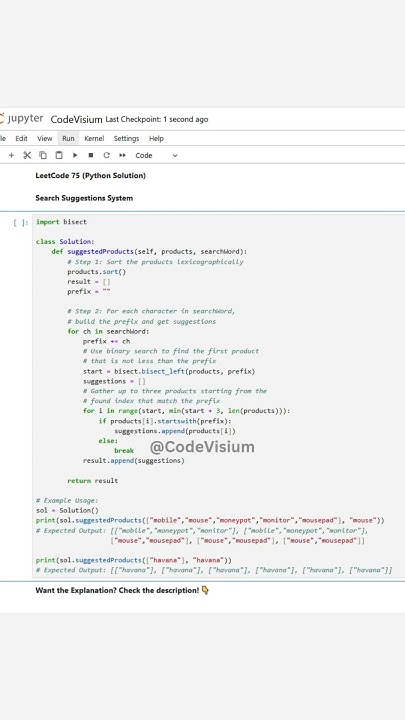Insert a cell below with plus icon
This screenshot has width=405, height=720.
tap(11, 156)
